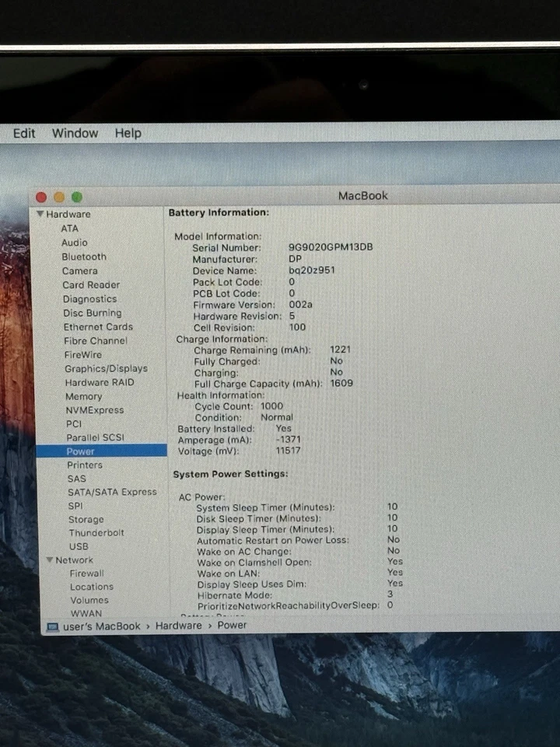
Task: Click the Battery Information heading
Action: tap(219, 212)
